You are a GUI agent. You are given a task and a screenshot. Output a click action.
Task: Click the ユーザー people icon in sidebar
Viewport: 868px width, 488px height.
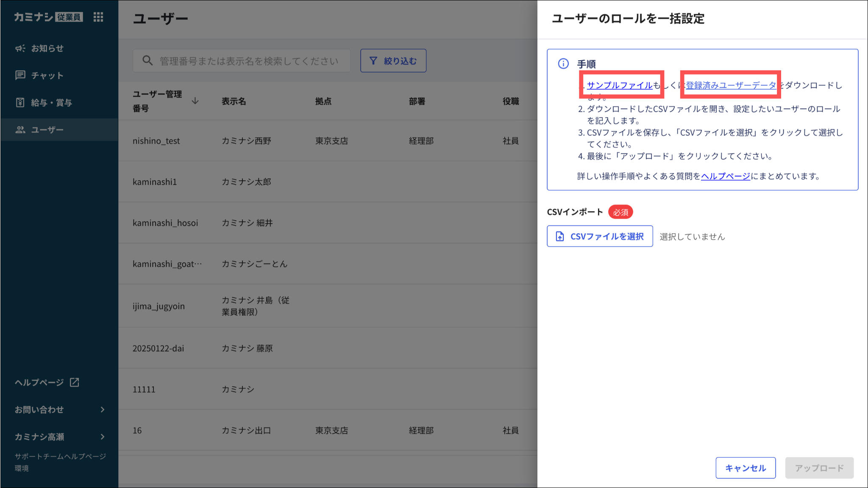tap(20, 130)
